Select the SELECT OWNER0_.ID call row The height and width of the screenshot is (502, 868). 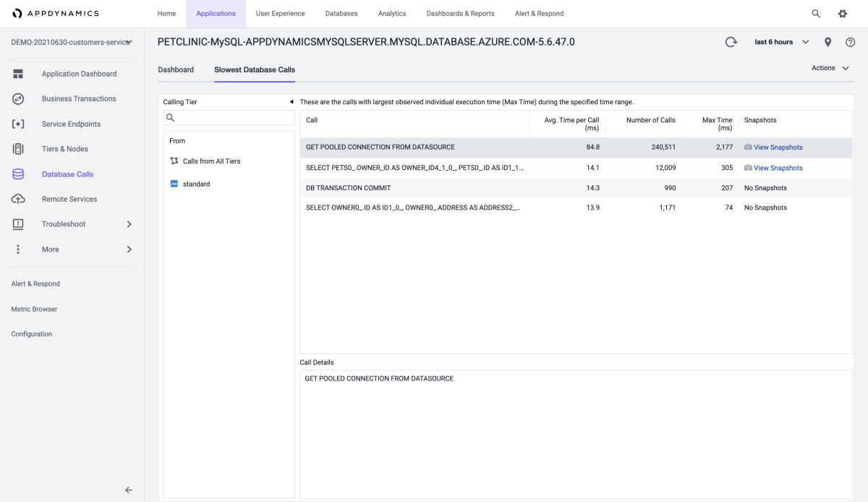[576, 208]
